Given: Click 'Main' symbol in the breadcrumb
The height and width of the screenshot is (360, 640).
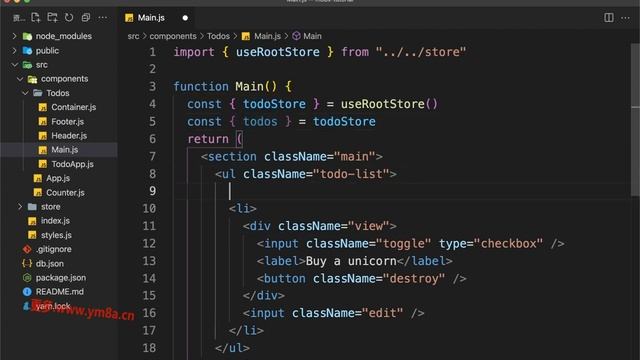Looking at the screenshot, I should click(312, 36).
